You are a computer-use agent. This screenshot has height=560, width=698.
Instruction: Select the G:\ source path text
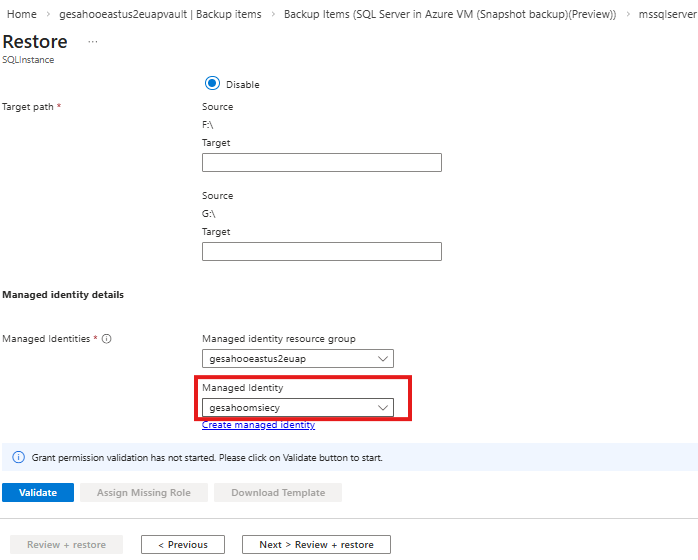209,214
